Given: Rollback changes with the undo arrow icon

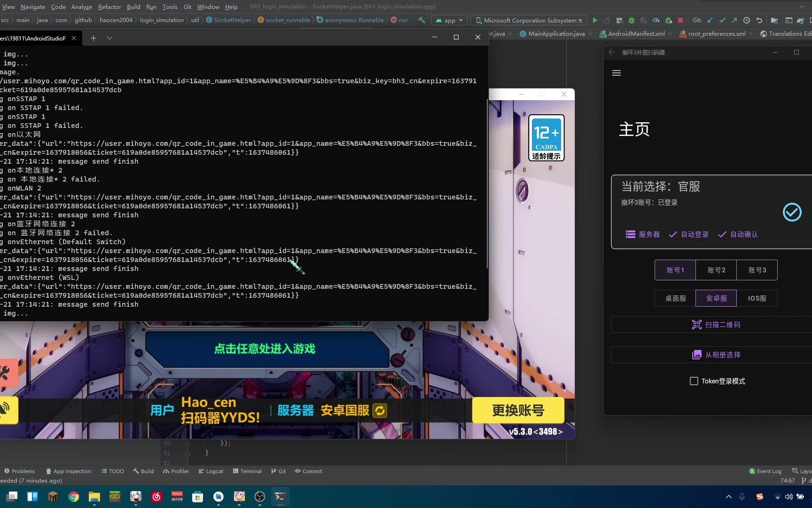Looking at the screenshot, I should coord(759,20).
